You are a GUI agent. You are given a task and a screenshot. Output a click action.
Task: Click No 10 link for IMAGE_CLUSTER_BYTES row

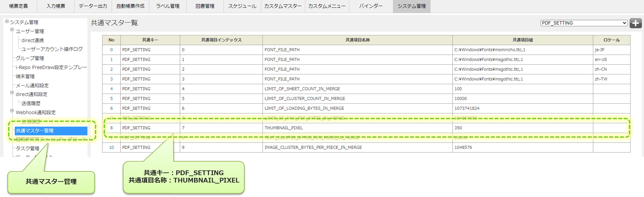pyautogui.click(x=111, y=147)
